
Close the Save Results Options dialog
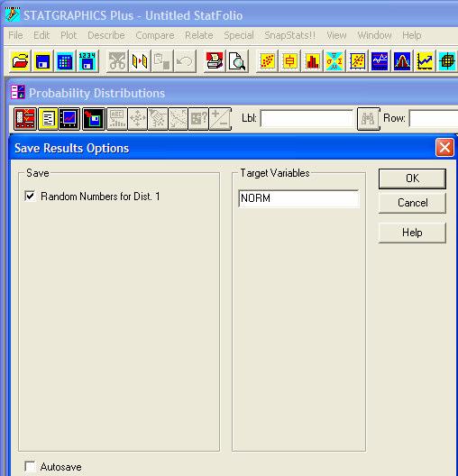(444, 148)
